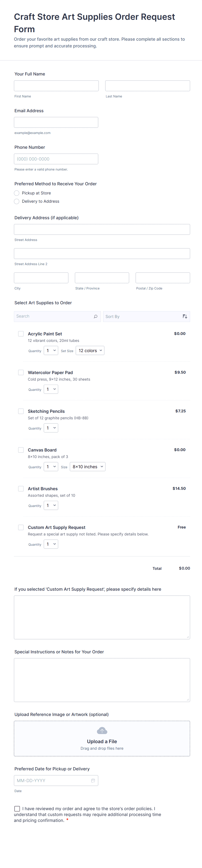Choose Delivery to Address radio button
Viewport: 202px width, 868px height.
point(17,201)
